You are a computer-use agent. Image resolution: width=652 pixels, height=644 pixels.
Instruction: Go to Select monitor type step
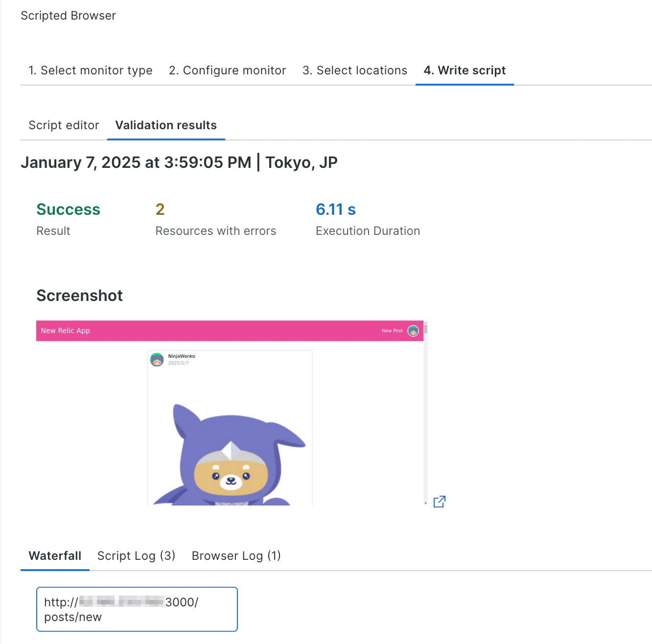[91, 70]
